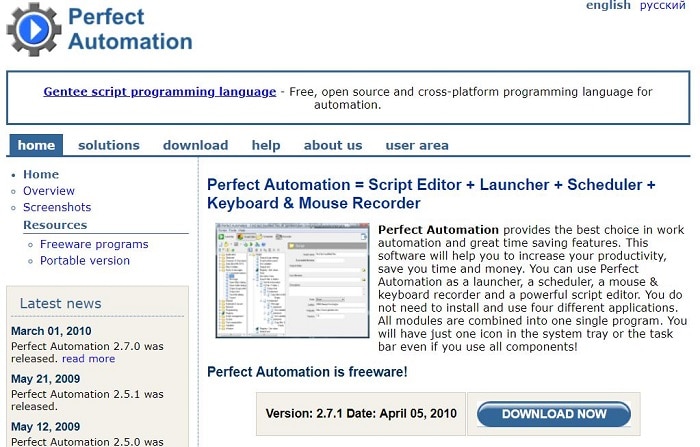Screen dimensions: 700x447
Task: Open the about us tab
Action: [333, 145]
